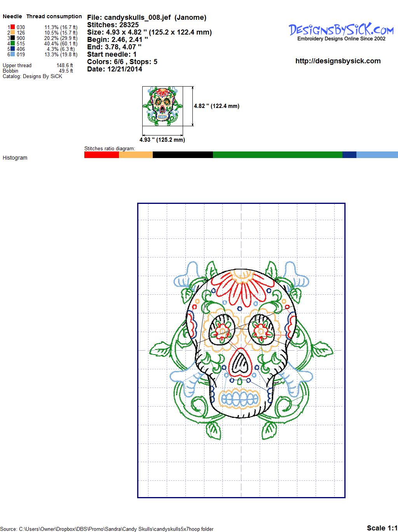
Task: Select the green thread 515 swatch
Action: coord(12,43)
